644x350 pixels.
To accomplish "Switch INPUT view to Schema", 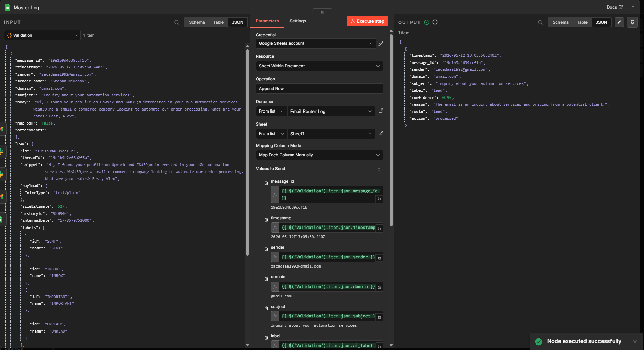I will (197, 22).
